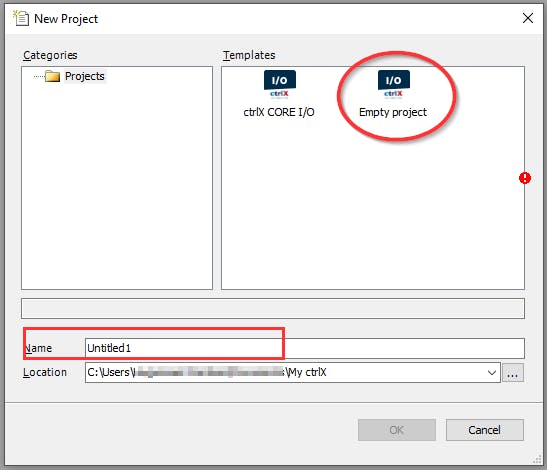Click the Location field label
This screenshot has width=547, height=470.
tap(45, 372)
